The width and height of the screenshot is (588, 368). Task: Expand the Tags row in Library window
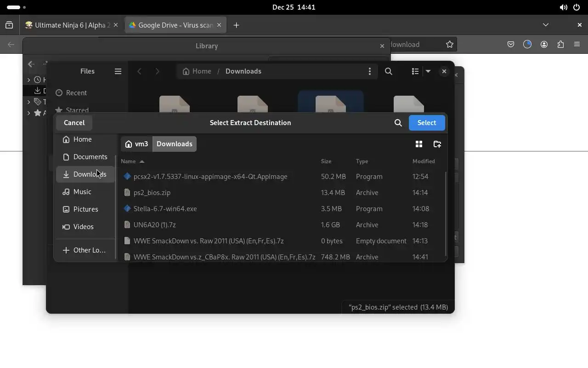coord(28,102)
